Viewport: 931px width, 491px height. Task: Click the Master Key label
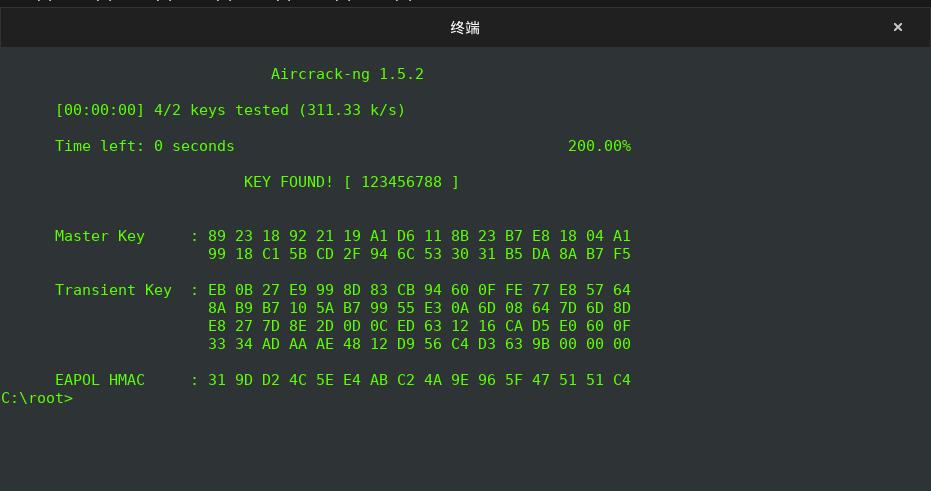coord(100,236)
